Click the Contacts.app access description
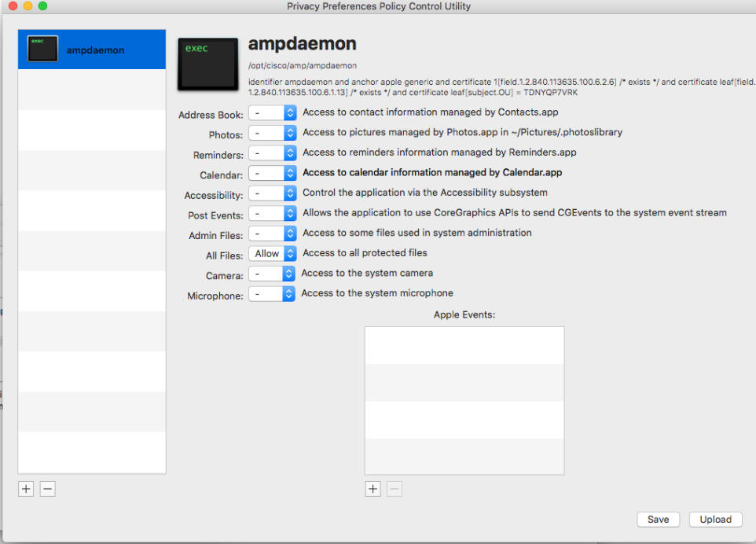The image size is (756, 544). (x=430, y=112)
